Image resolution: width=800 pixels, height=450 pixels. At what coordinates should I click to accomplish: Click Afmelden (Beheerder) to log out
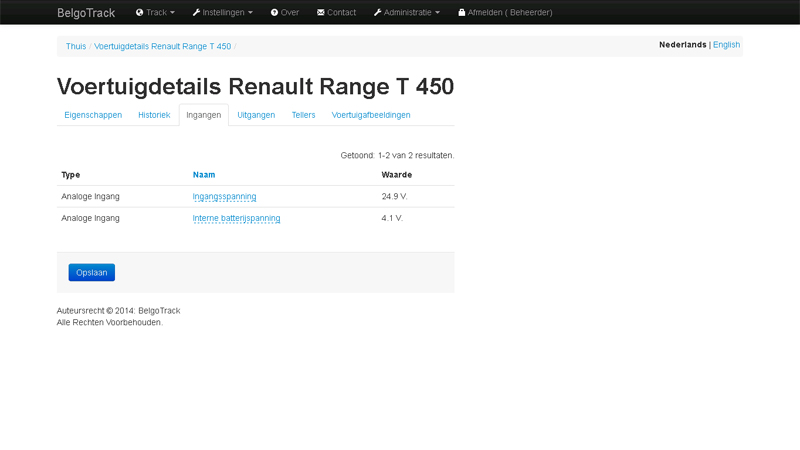(x=505, y=12)
